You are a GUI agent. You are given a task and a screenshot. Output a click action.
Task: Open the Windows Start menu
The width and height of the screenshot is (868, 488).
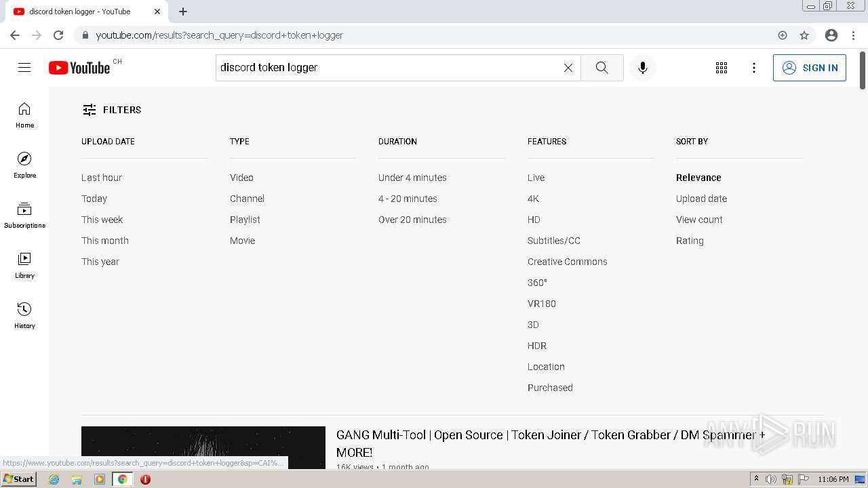point(19,479)
